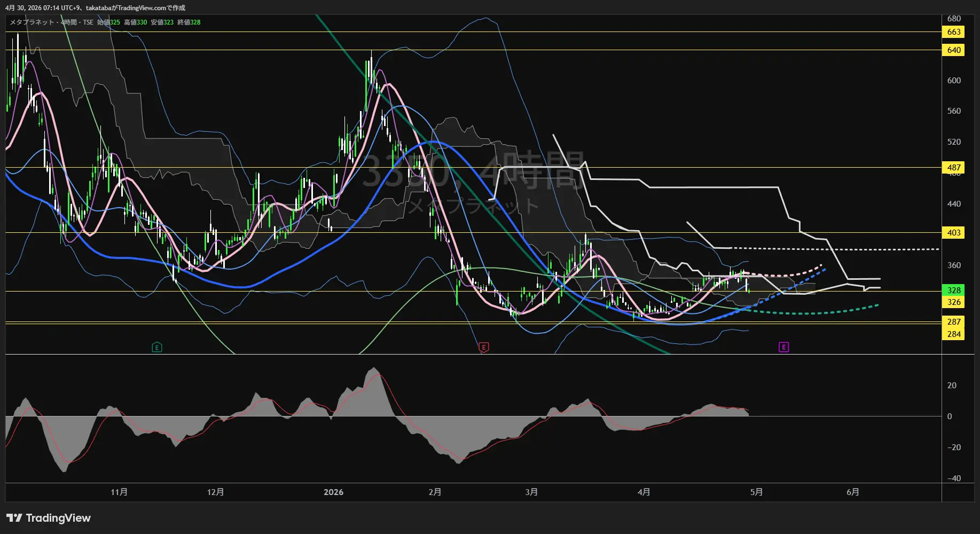Screen dimensions: 980x534
Task: Click the 284 price level tag
Action: 953,334
